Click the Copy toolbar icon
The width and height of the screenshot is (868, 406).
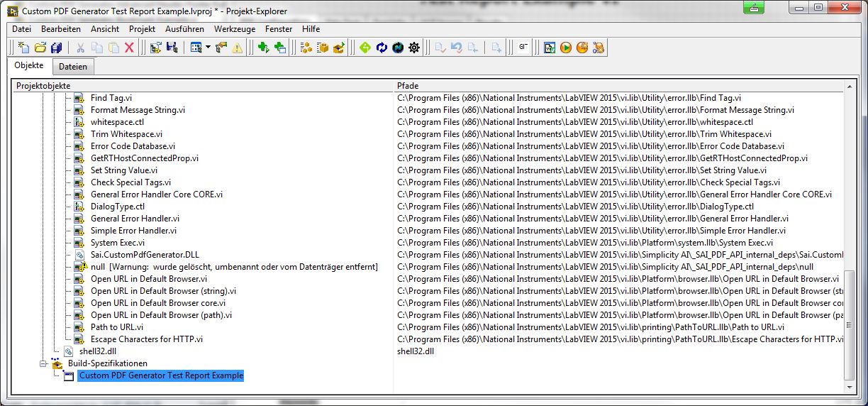96,48
